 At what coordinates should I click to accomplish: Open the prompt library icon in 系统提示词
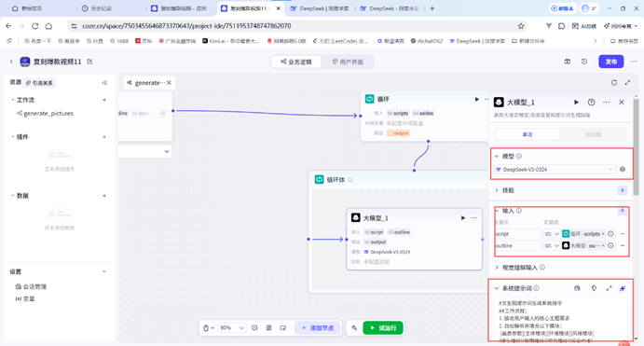click(x=577, y=288)
